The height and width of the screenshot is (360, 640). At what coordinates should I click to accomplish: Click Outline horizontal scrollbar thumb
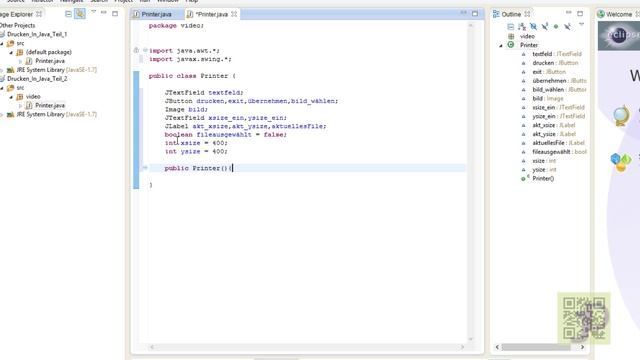[x=536, y=347]
